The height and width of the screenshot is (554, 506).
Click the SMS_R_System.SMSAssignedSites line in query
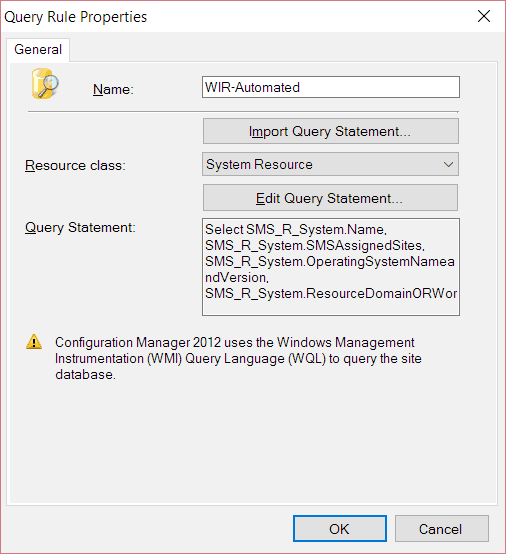[315, 246]
